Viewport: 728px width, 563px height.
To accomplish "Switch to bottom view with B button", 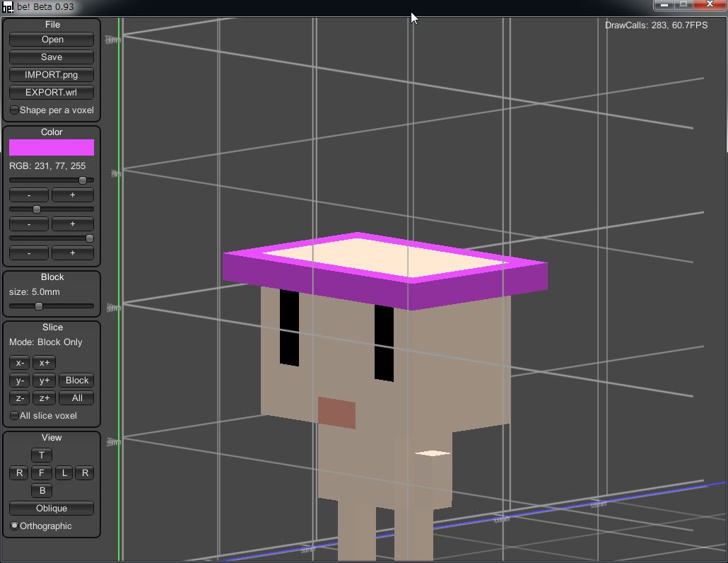I will click(42, 491).
